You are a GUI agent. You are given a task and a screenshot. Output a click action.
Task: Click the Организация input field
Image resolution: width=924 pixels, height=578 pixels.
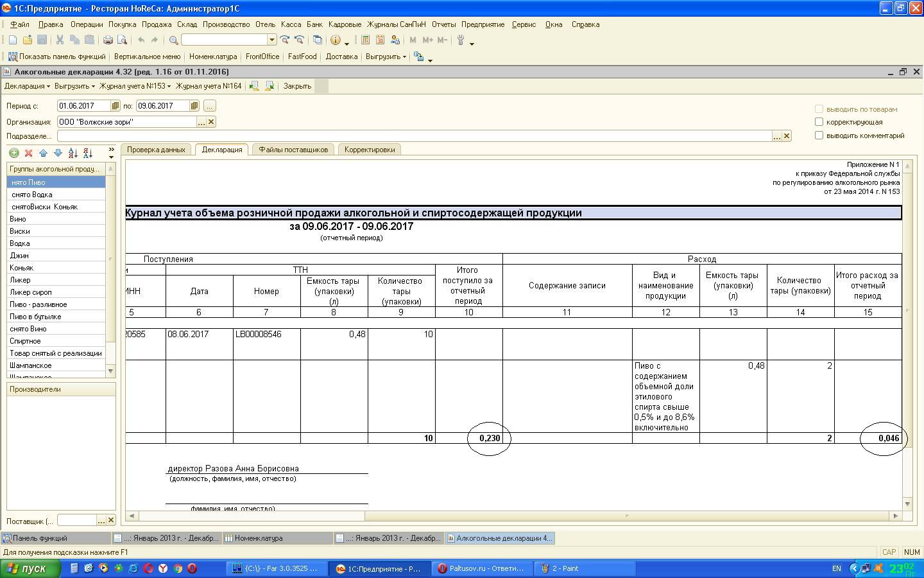tap(126, 121)
